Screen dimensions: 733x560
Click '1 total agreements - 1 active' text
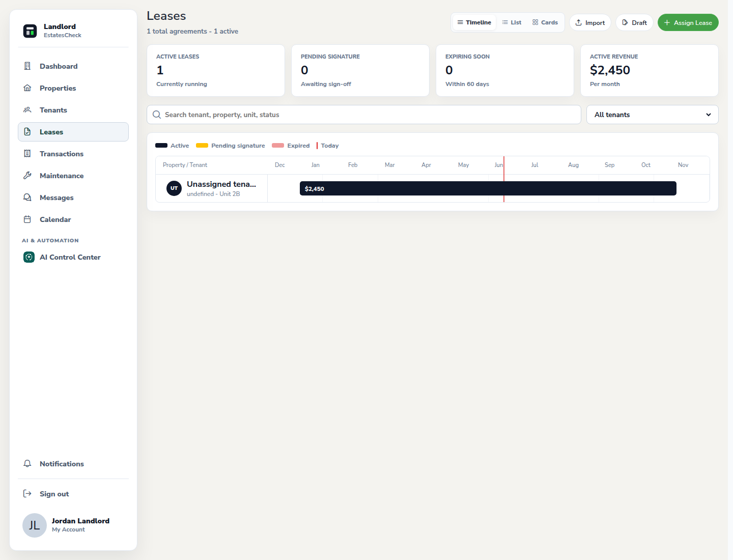point(192,31)
